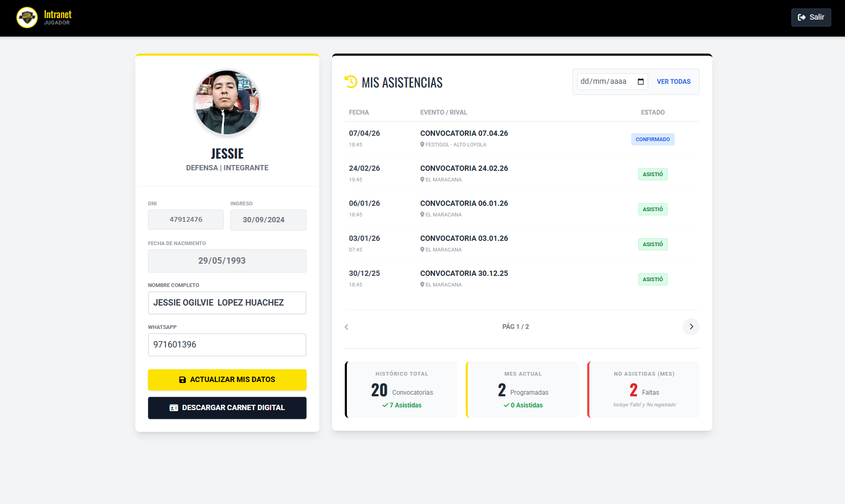
Task: Click the Ver Todas link
Action: [673, 82]
